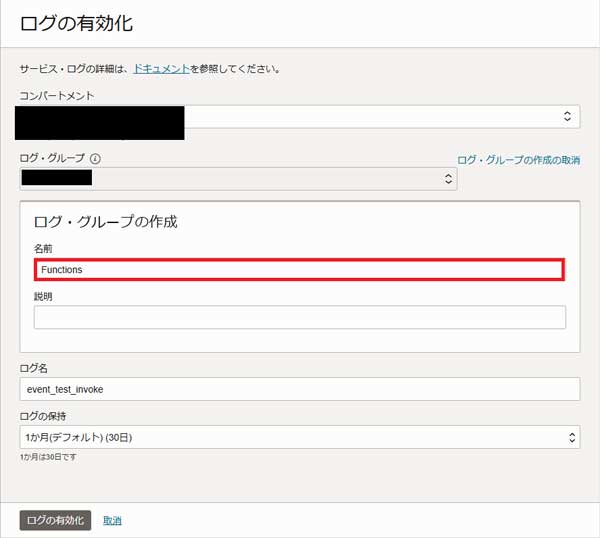600x538 pixels.
Task: Click the ログの有効化 page title
Action: coord(77,23)
